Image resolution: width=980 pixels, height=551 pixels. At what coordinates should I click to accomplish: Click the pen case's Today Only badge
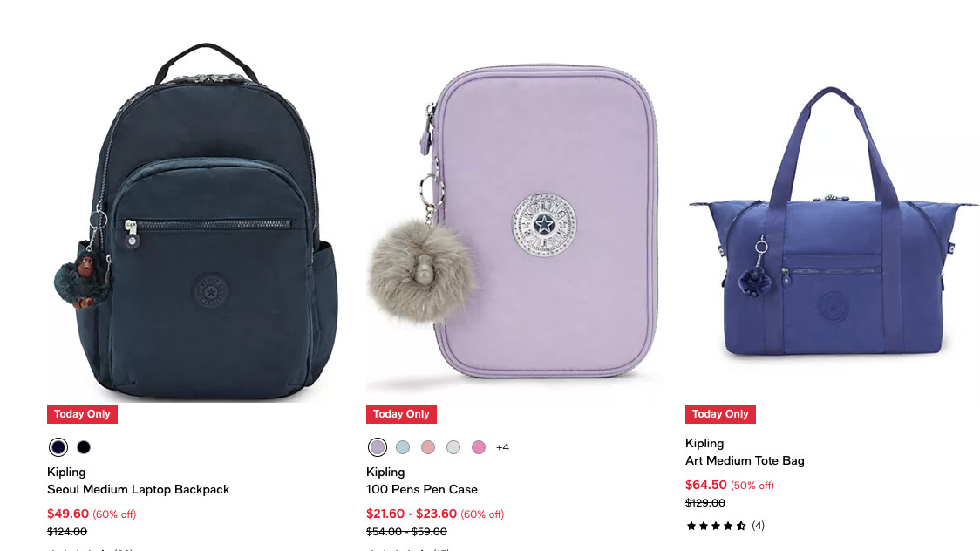pos(401,414)
